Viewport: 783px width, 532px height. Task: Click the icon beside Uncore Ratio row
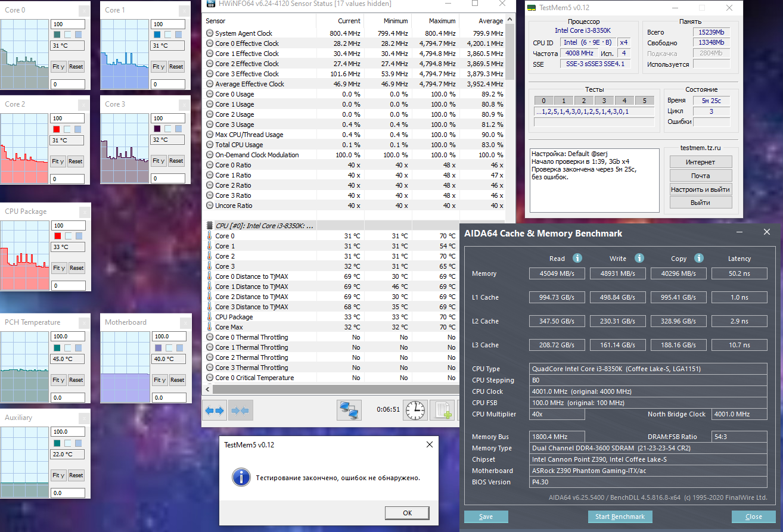click(210, 206)
